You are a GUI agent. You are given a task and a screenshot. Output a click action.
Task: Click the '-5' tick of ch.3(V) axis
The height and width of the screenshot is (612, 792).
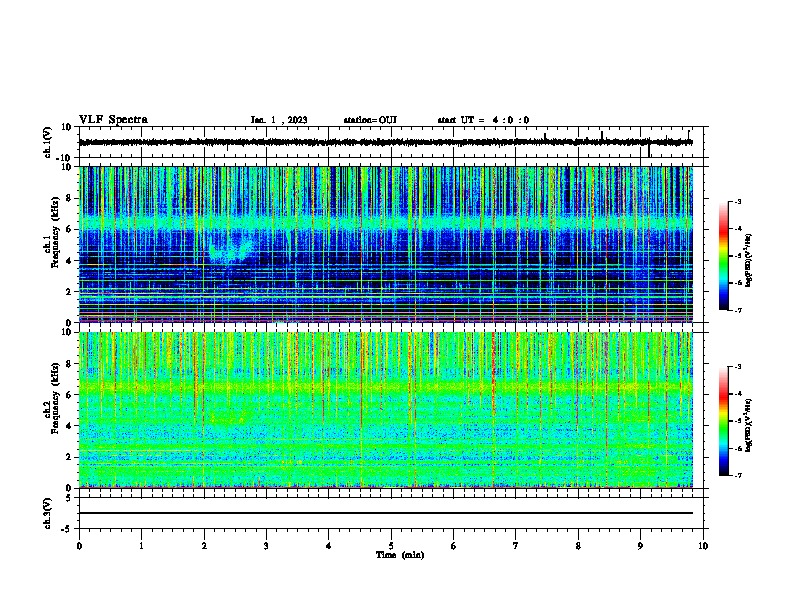tap(67, 529)
